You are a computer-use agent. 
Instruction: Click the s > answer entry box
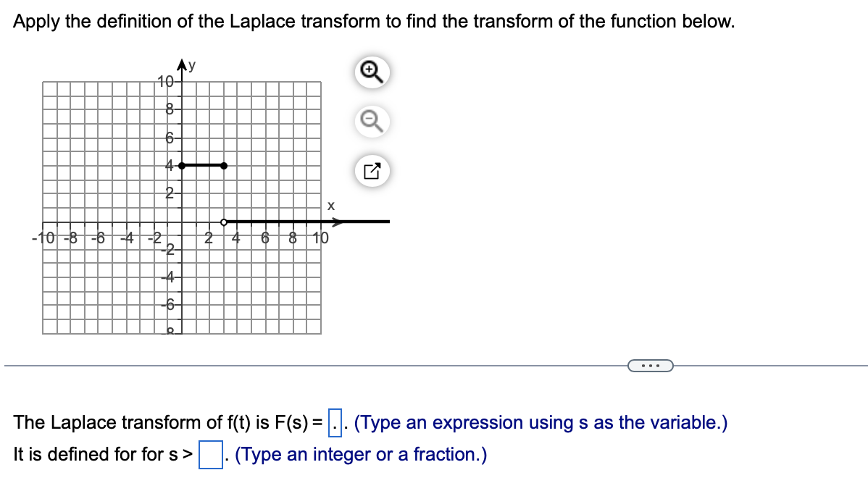click(212, 455)
